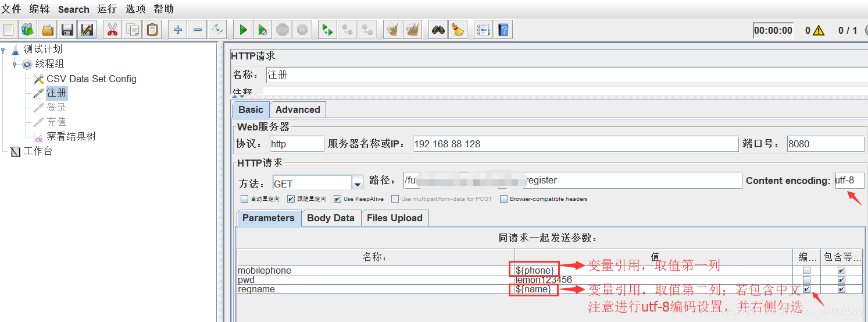The width and height of the screenshot is (868, 322).
Task: Click the lemon123456 value cell
Action: (x=653, y=280)
